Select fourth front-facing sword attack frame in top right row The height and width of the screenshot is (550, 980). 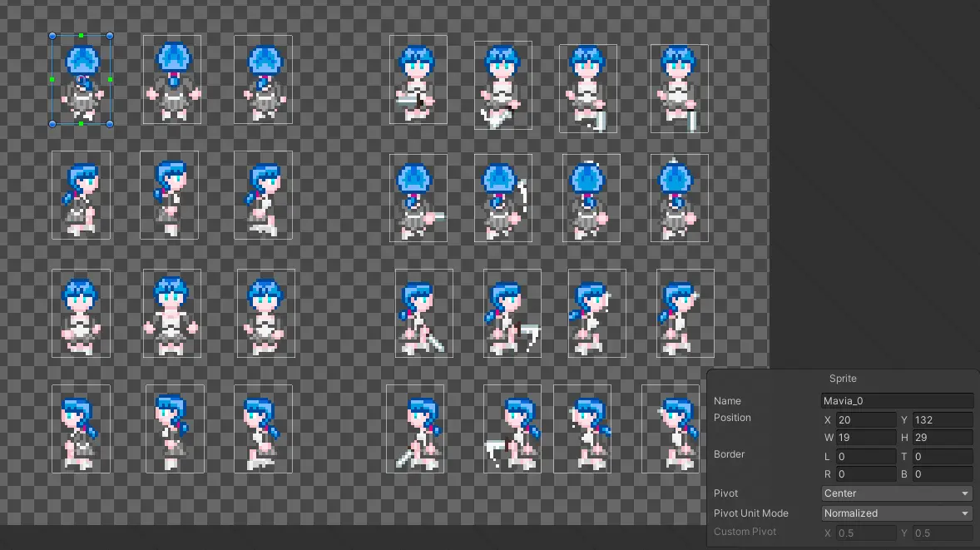680,88
